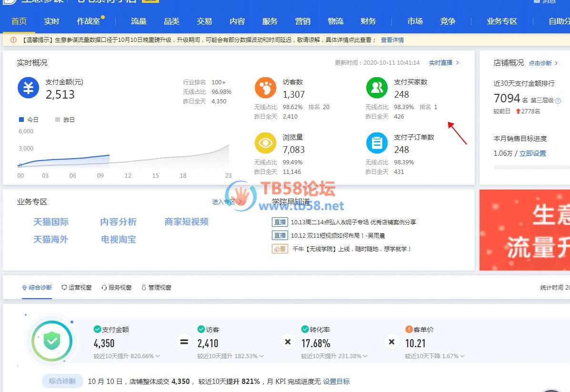
Task: Switch to the 综合诊断 tab
Action: (37, 287)
